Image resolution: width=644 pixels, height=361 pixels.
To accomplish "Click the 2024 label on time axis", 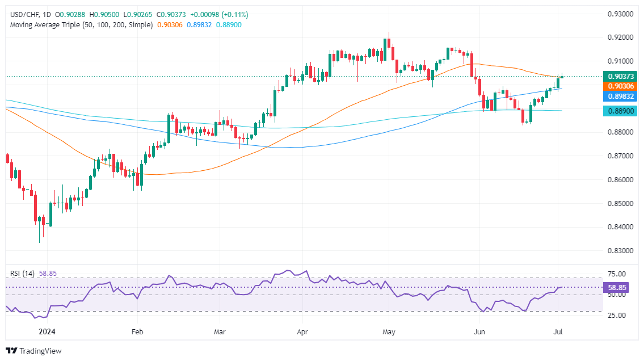I will click(47, 332).
